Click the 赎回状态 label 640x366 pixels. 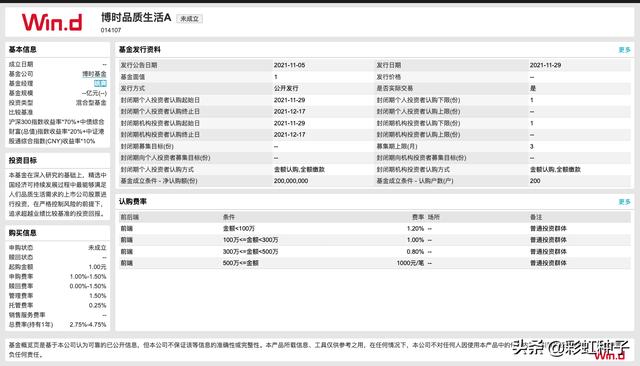(21, 257)
